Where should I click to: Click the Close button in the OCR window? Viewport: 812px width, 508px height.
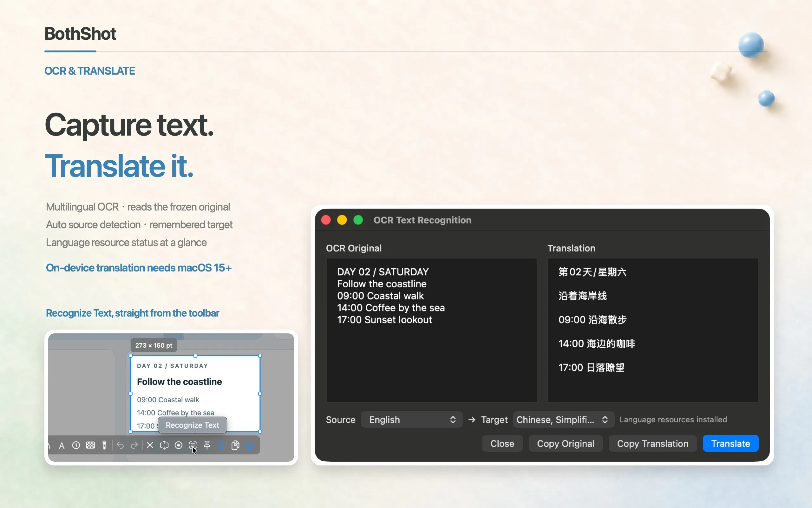click(502, 444)
